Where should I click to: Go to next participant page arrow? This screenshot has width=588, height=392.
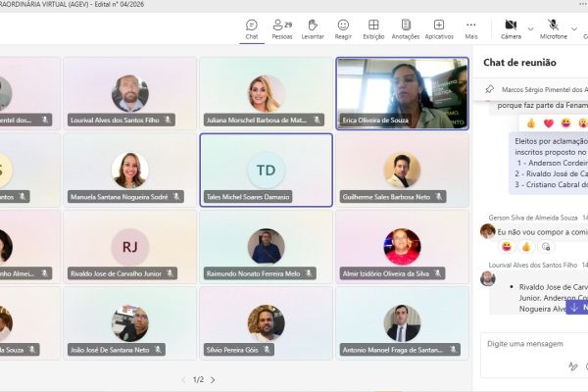coord(213,380)
